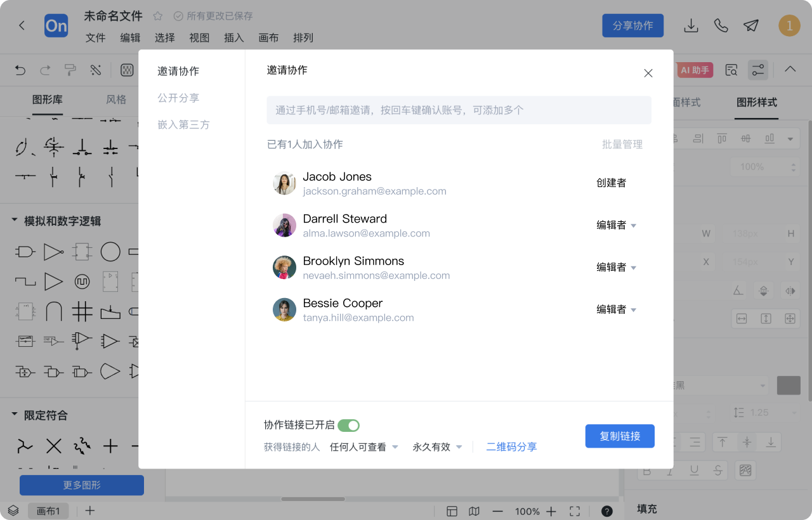Click the undo arrow icon

(x=20, y=70)
